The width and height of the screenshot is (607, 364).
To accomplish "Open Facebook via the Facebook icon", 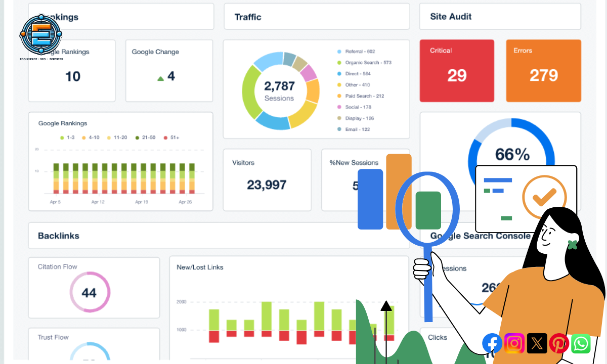I will pos(492,343).
